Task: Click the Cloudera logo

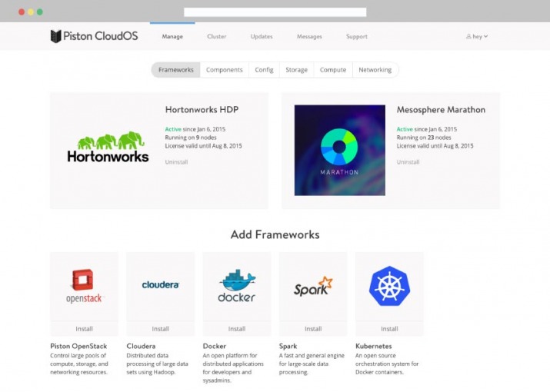Action: pyautogui.click(x=160, y=284)
